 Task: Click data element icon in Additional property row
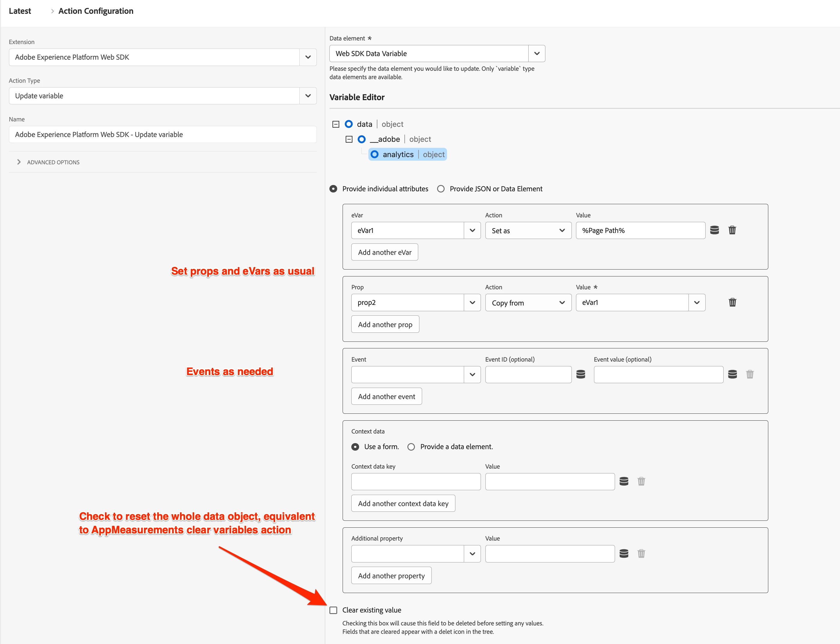(x=624, y=553)
